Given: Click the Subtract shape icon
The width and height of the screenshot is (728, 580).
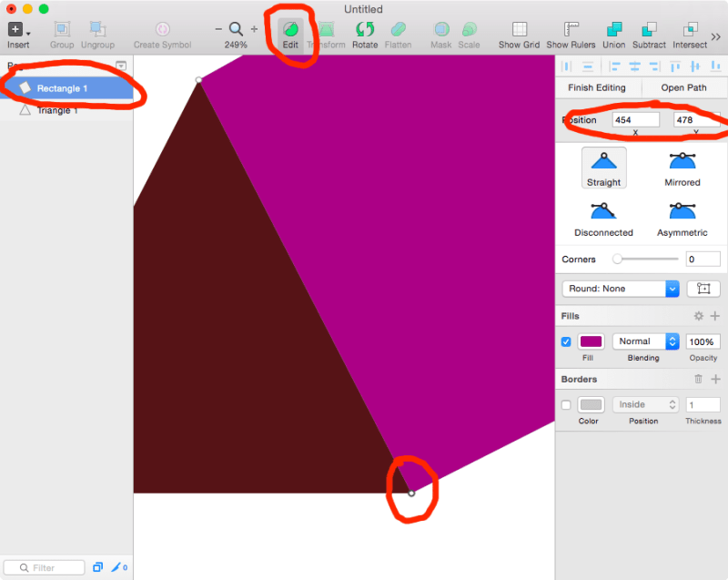Looking at the screenshot, I should 649,28.
